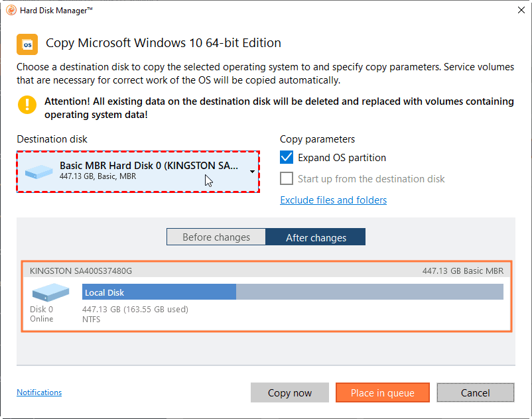
Task: Select the free space area of Local Disk
Action: coord(369,292)
